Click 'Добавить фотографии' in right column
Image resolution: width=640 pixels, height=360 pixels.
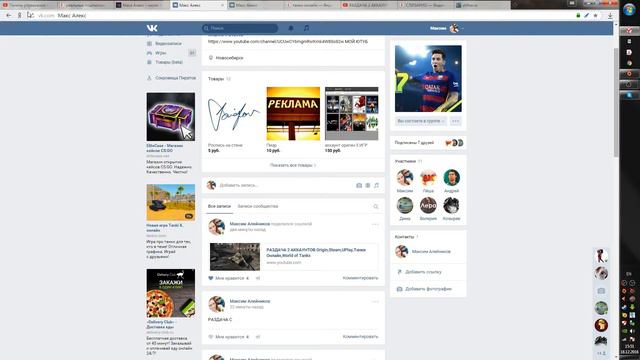[428, 289]
